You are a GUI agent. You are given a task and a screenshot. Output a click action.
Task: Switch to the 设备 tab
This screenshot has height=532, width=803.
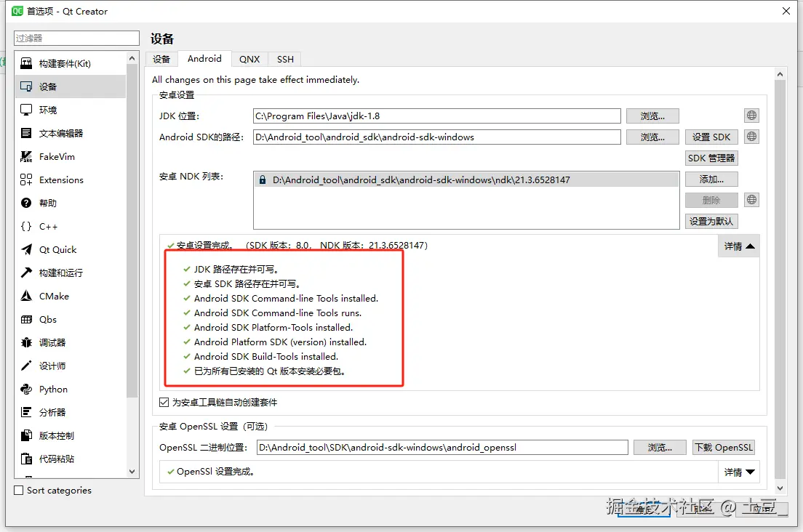pyautogui.click(x=161, y=60)
